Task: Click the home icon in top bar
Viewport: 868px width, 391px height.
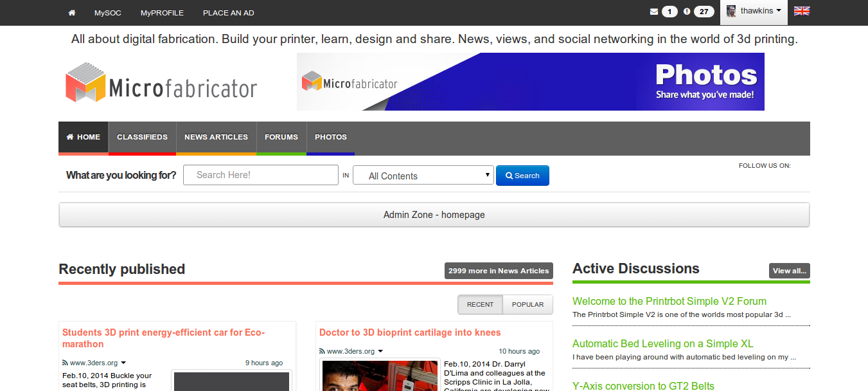Action: pyautogui.click(x=72, y=12)
